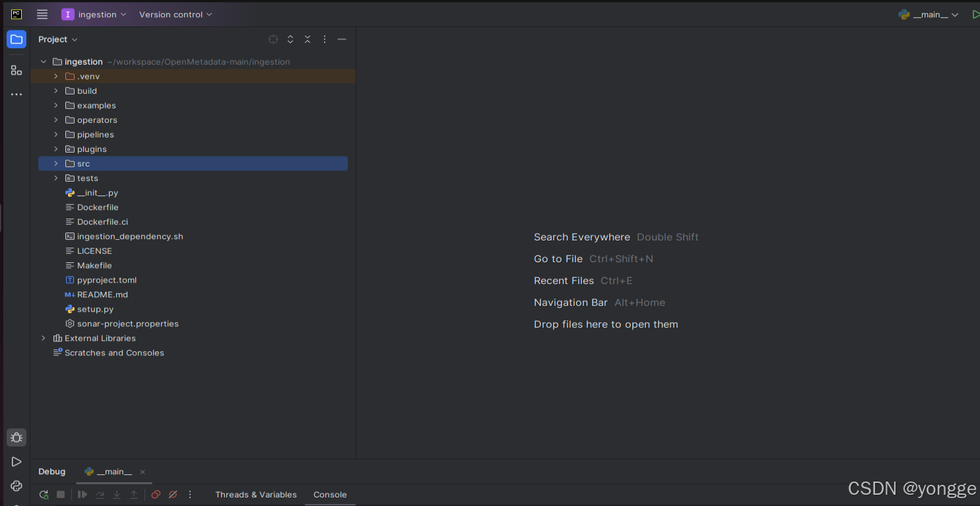
Task: Open the Run tool window
Action: tap(16, 462)
